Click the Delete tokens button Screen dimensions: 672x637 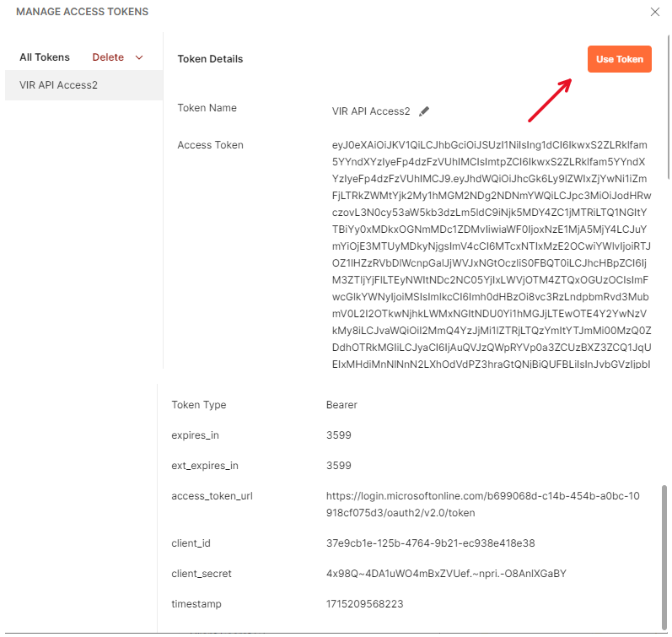click(108, 57)
